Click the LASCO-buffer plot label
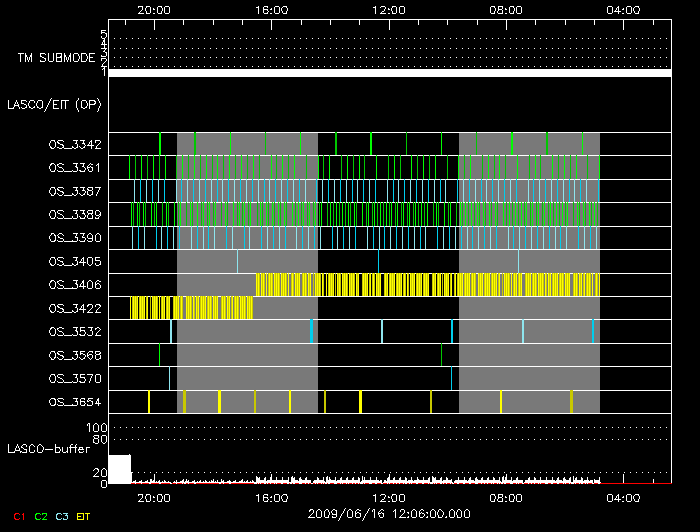700x532 pixels. point(48,449)
